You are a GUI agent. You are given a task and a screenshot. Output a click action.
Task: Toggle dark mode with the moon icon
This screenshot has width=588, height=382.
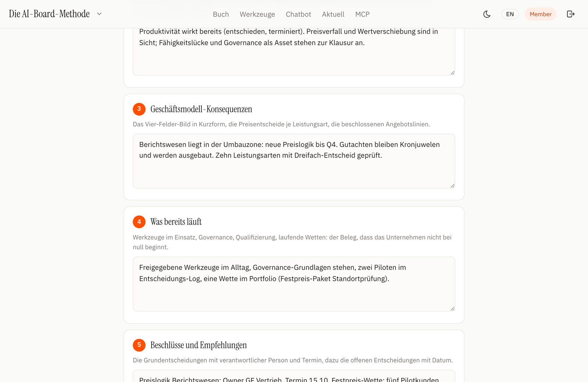tap(487, 14)
